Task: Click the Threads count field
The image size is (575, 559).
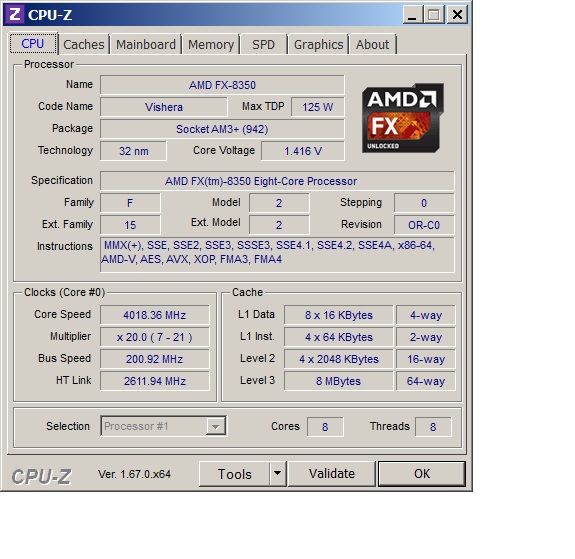Action: point(433,427)
